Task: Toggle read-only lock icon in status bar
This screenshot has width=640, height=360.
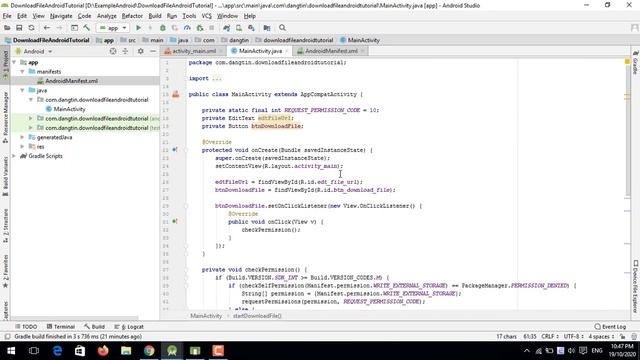Action: click(622, 337)
